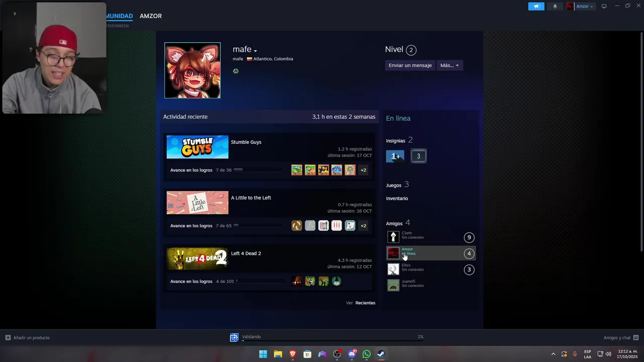The height and width of the screenshot is (362, 644).
Task: Click fourth A Little to the Left achievement icon
Action: pyautogui.click(x=337, y=226)
